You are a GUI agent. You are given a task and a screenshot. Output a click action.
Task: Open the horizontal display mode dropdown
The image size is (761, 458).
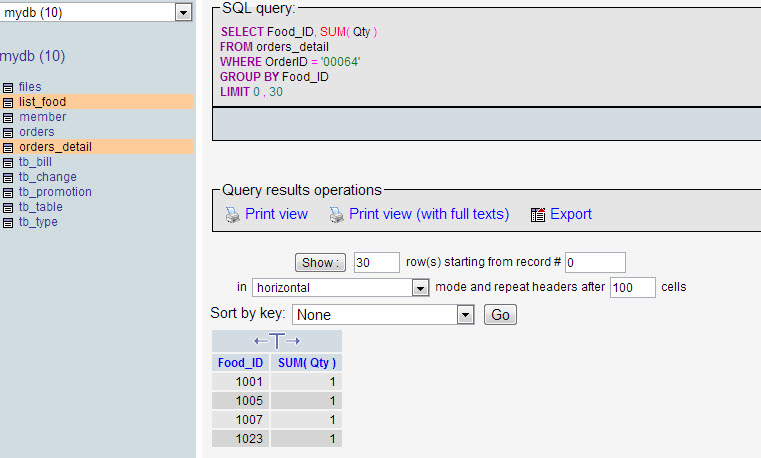(x=420, y=288)
